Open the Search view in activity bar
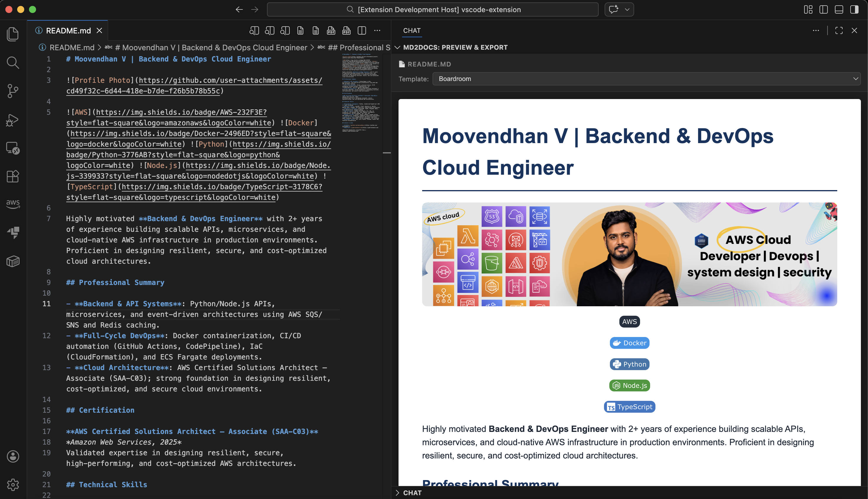 click(x=13, y=63)
